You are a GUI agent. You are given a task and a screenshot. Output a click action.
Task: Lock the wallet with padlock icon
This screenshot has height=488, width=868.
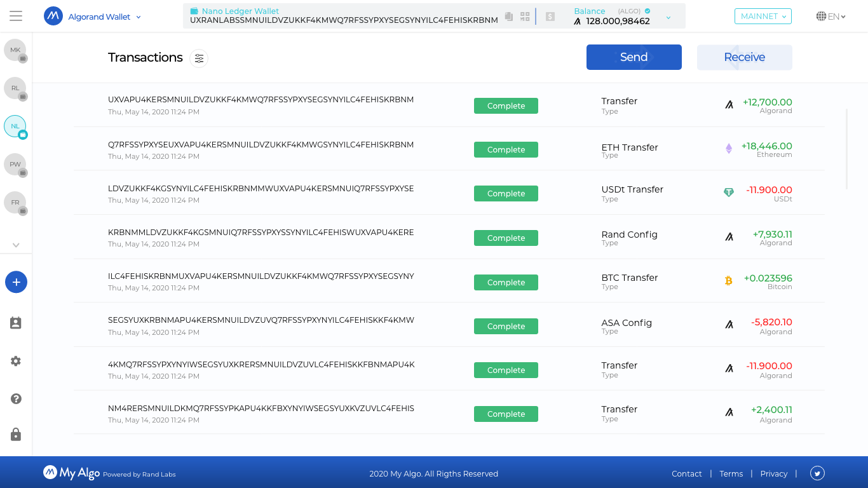(x=16, y=435)
